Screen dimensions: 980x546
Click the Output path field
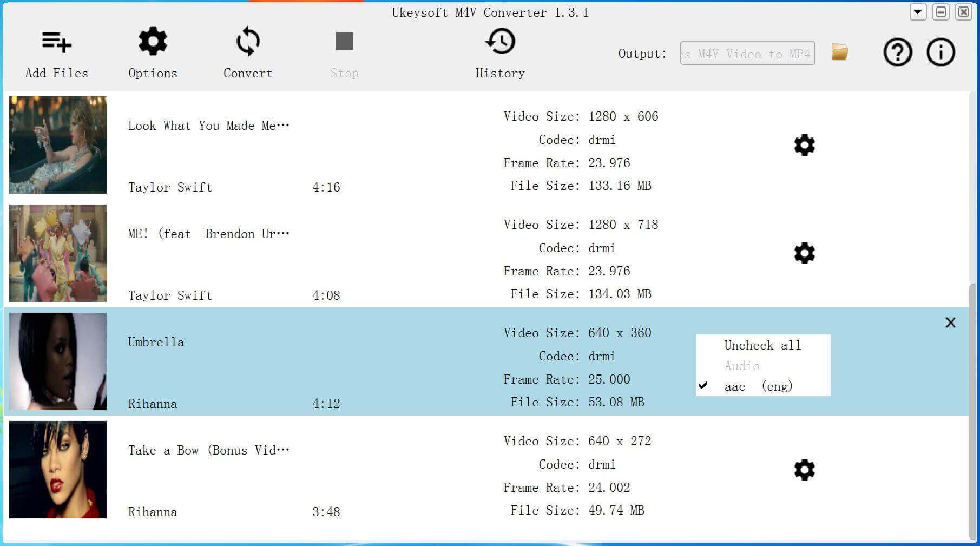[747, 54]
